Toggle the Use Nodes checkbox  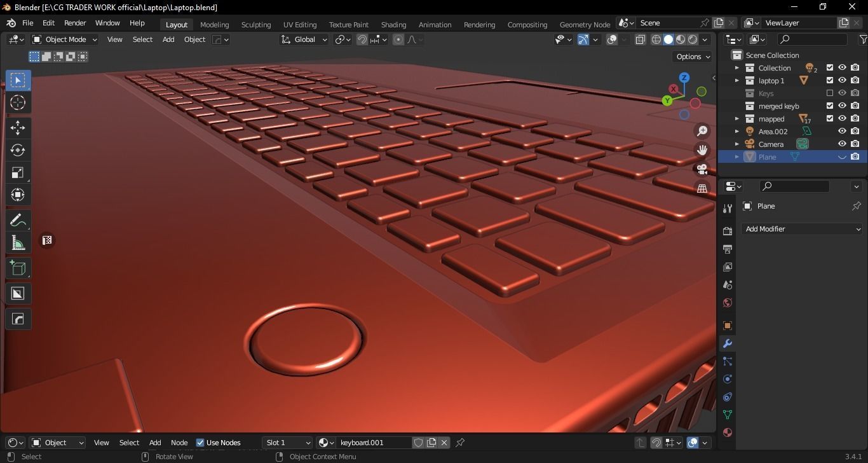pyautogui.click(x=200, y=443)
